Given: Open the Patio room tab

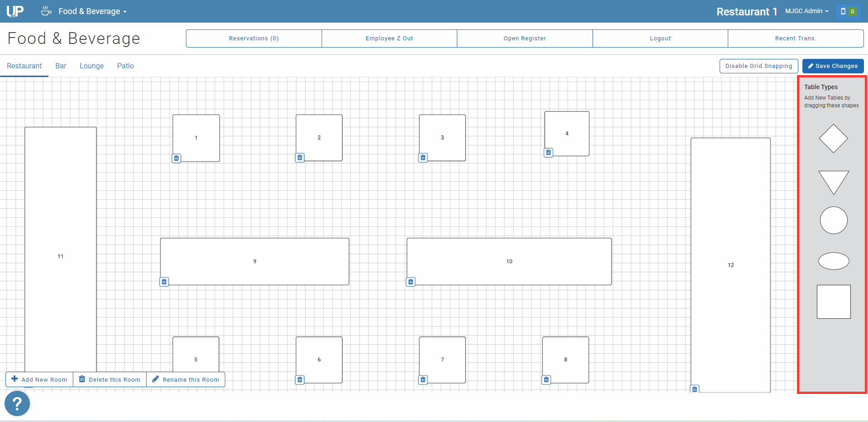Looking at the screenshot, I should [x=125, y=66].
